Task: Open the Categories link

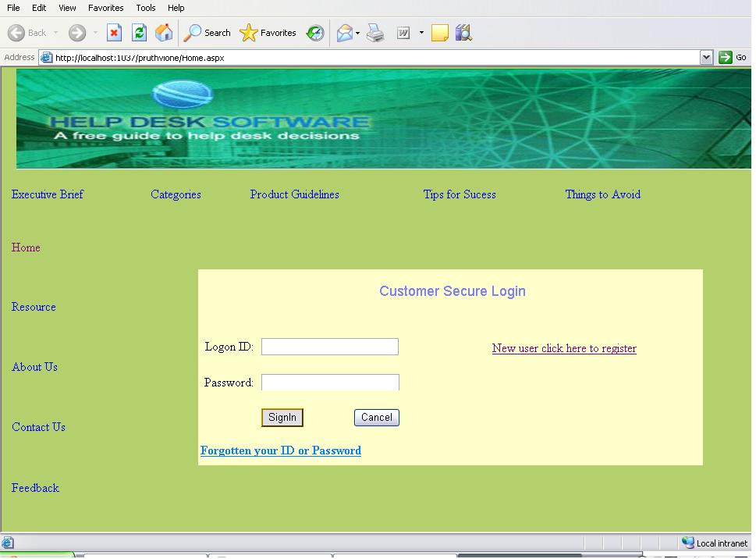Action: coord(176,194)
